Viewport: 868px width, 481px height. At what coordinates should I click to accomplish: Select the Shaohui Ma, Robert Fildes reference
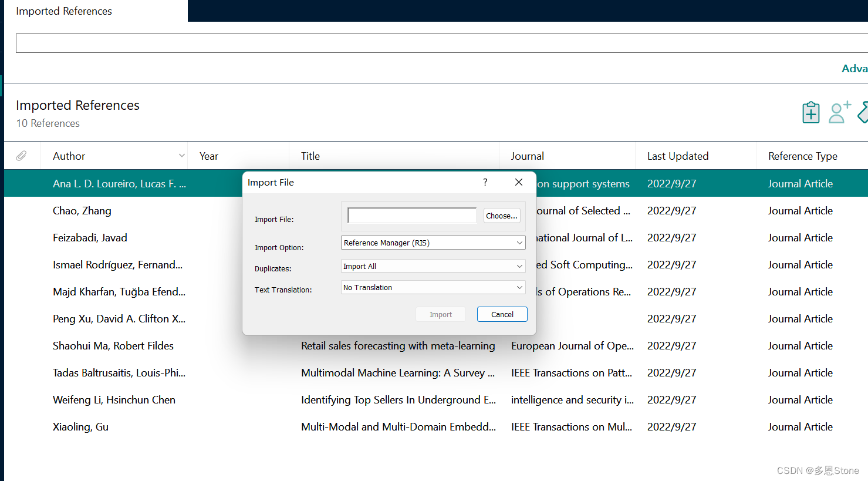tap(113, 346)
